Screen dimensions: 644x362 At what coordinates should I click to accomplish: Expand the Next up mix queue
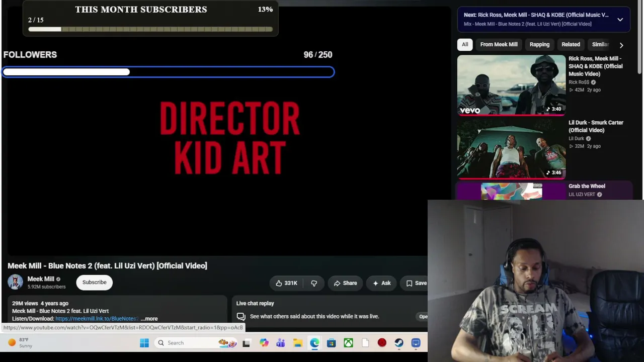pyautogui.click(x=620, y=20)
